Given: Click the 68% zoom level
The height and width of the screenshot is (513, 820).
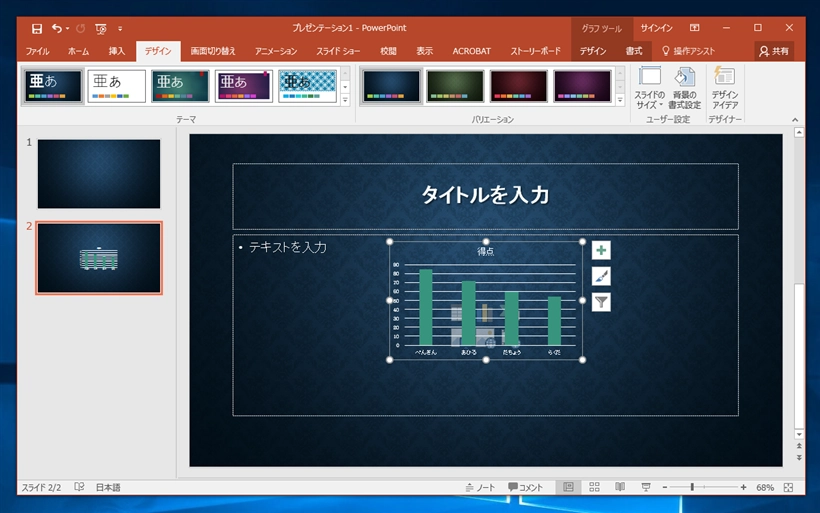Looking at the screenshot, I should coord(765,487).
